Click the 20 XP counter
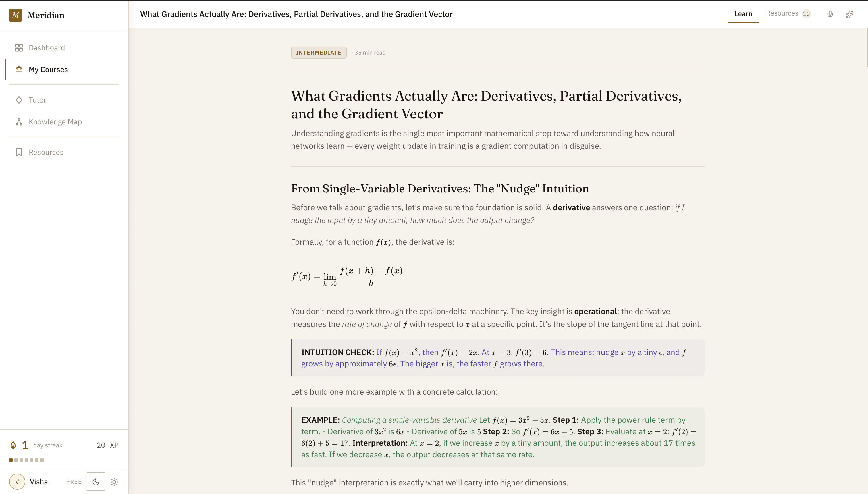The height and width of the screenshot is (494, 868). point(107,445)
